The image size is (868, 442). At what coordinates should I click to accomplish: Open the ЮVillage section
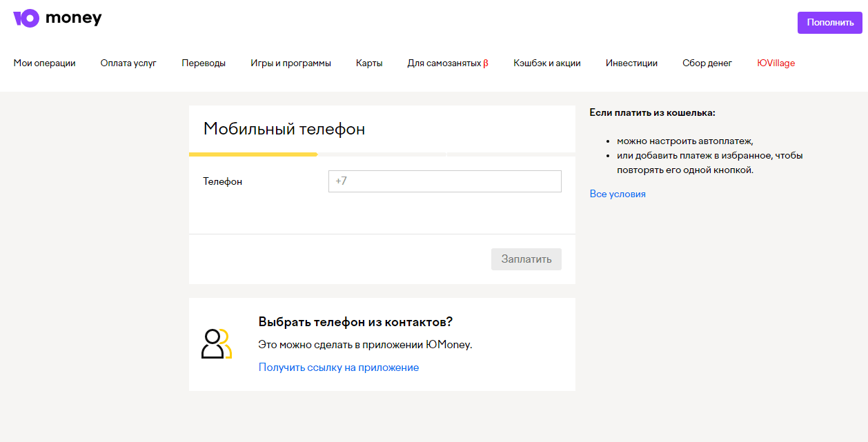click(776, 63)
